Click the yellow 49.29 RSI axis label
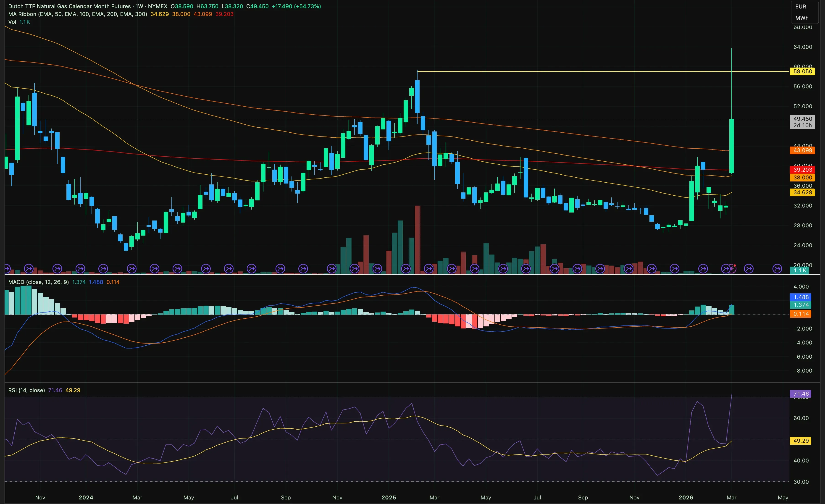Screen dimensions: 825x504 (x=801, y=441)
